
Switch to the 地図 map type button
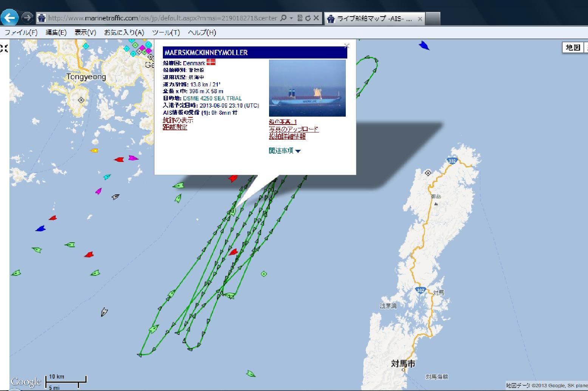[573, 47]
